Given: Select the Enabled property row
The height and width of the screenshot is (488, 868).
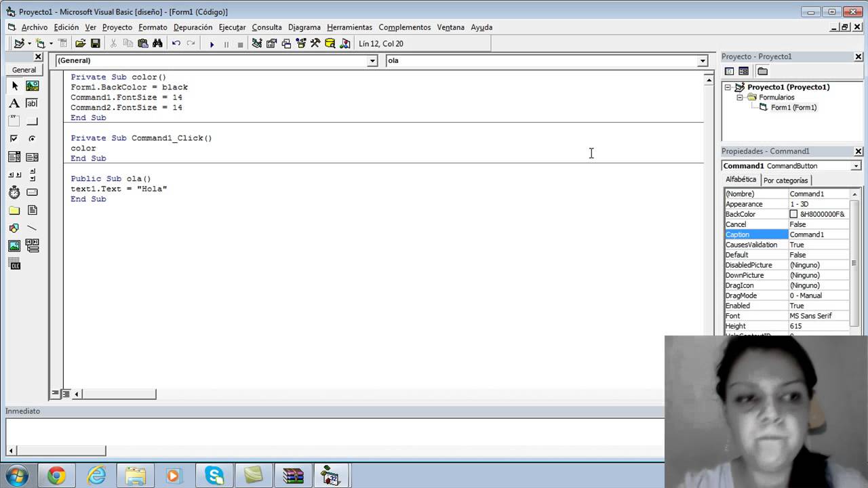Looking at the screenshot, I should (x=787, y=306).
